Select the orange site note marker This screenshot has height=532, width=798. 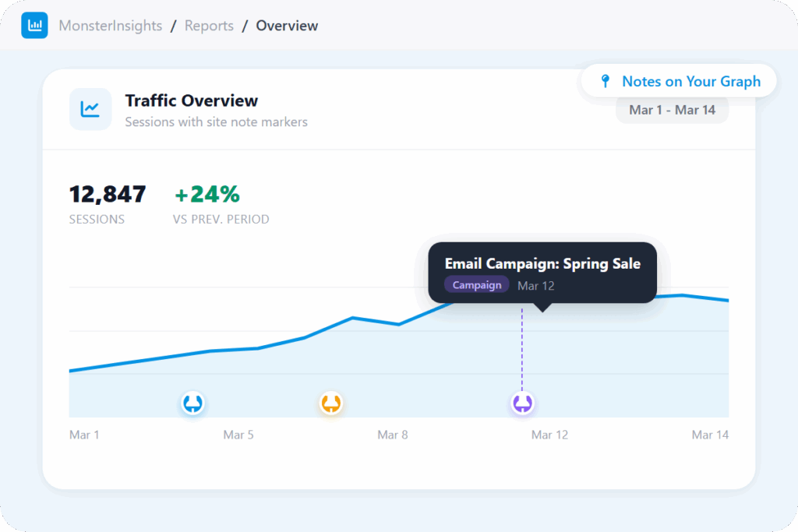[x=331, y=403]
